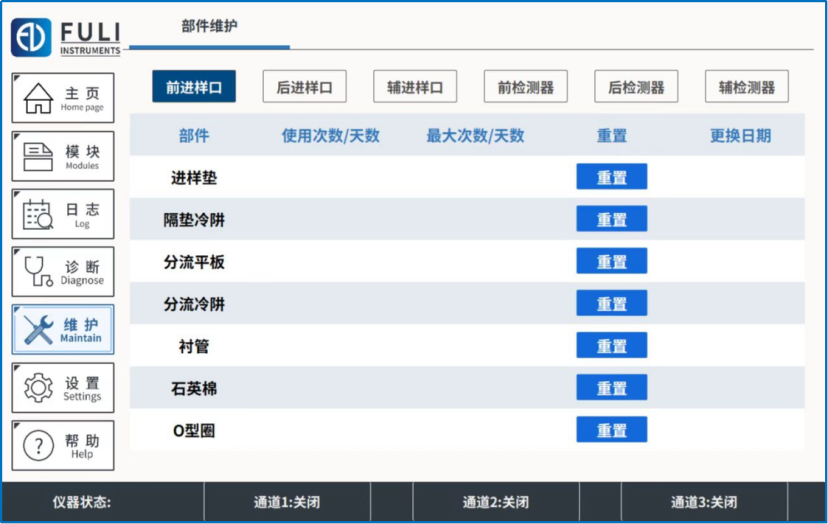Image resolution: width=828 pixels, height=524 pixels.
Task: Click the 仪器状态 status bar entry
Action: [x=82, y=502]
